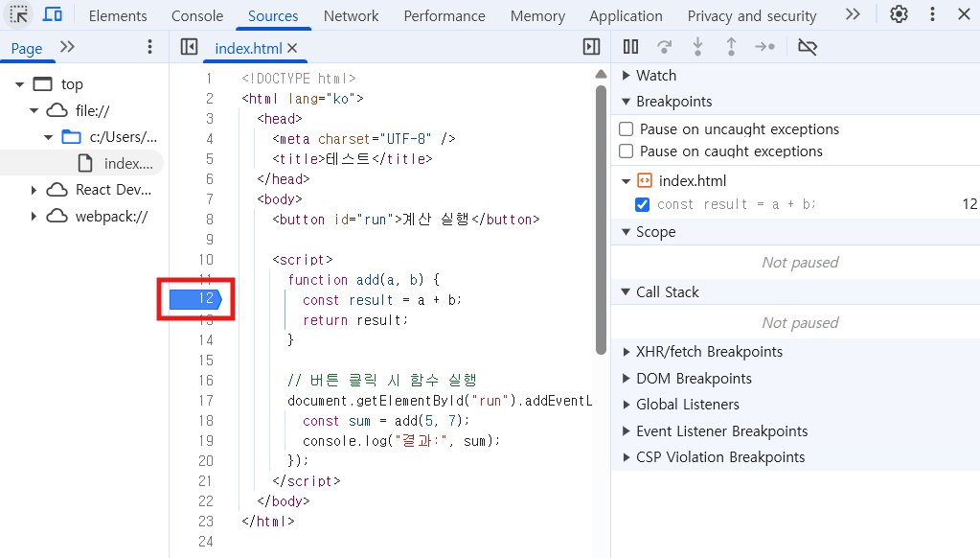Close the DevTools panel

pos(964,14)
